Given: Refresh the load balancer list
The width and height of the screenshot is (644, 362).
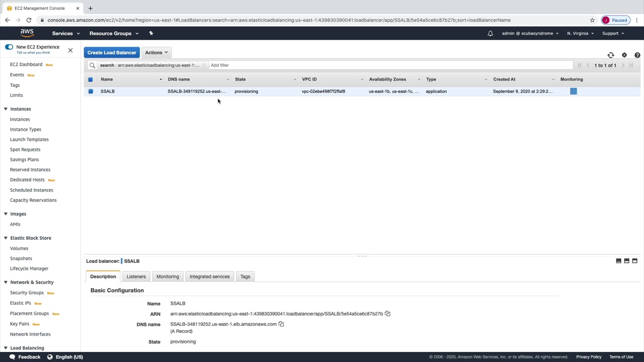Looking at the screenshot, I should tap(611, 55).
